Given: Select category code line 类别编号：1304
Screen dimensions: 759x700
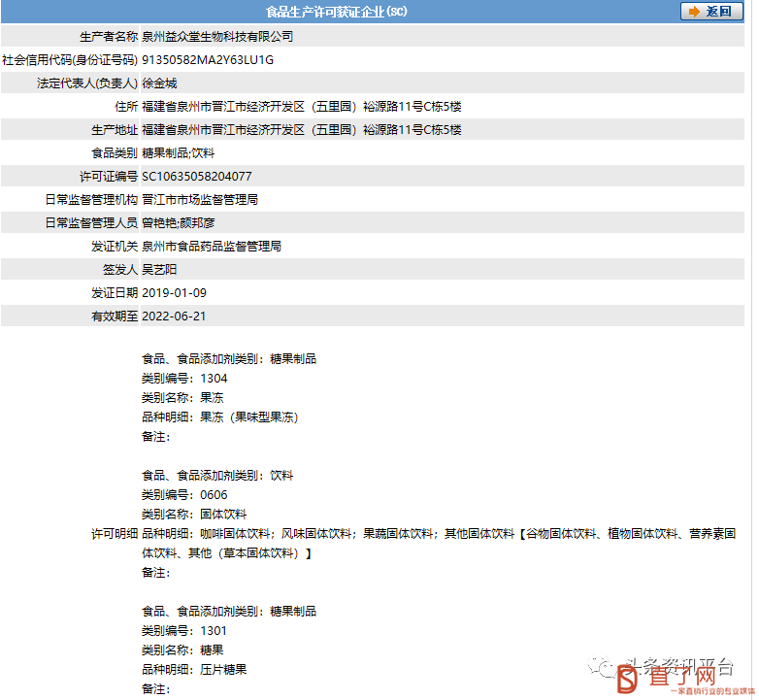Looking at the screenshot, I should [184, 378].
